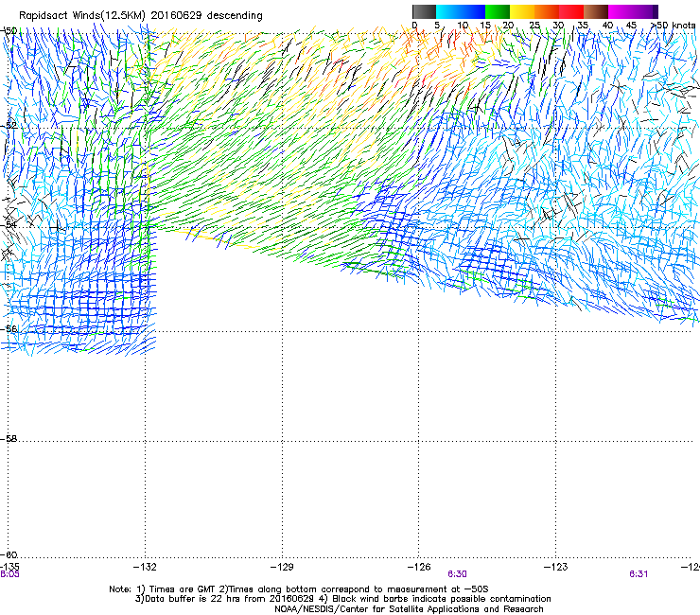This screenshot has height=615, width=700.
Task: Click the 'Rapidscat Winds(12.5KM) 20160629 descending' title
Action: (141, 16)
